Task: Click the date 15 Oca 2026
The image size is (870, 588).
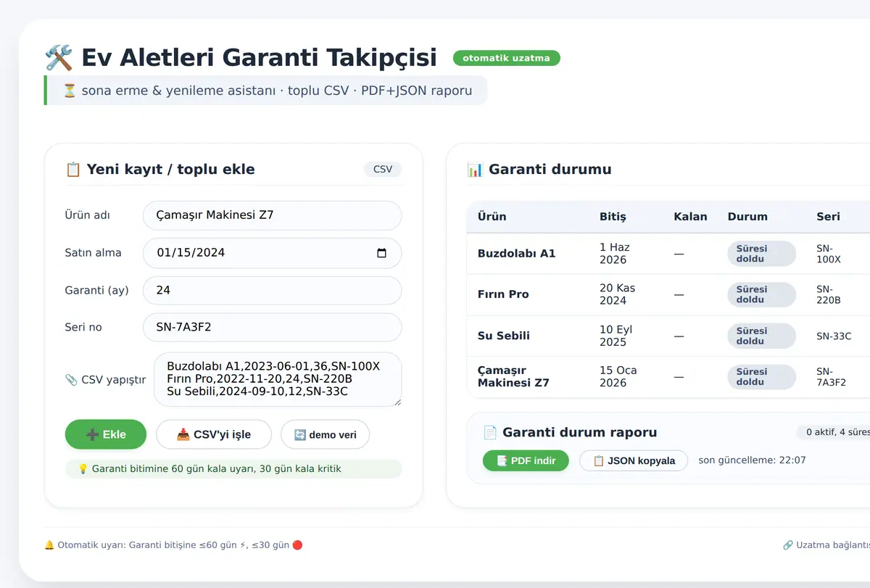Action: (x=618, y=376)
